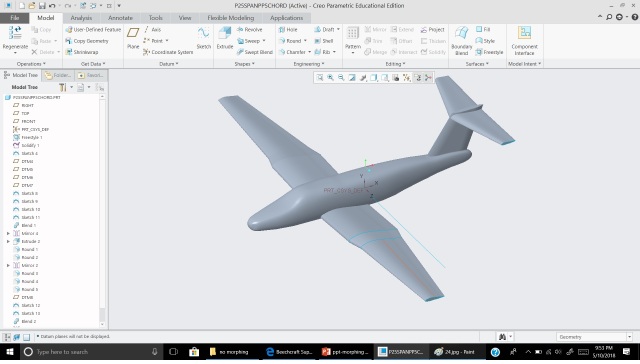The width and height of the screenshot is (640, 364).
Task: Open the View ribbon tab
Action: click(184, 18)
